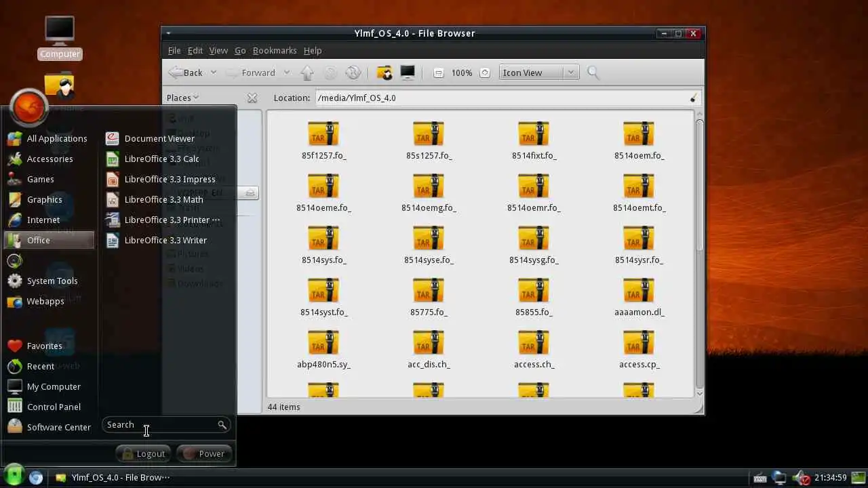Image resolution: width=868 pixels, height=488 pixels.
Task: Open the Computer desktop icon
Action: [x=60, y=37]
